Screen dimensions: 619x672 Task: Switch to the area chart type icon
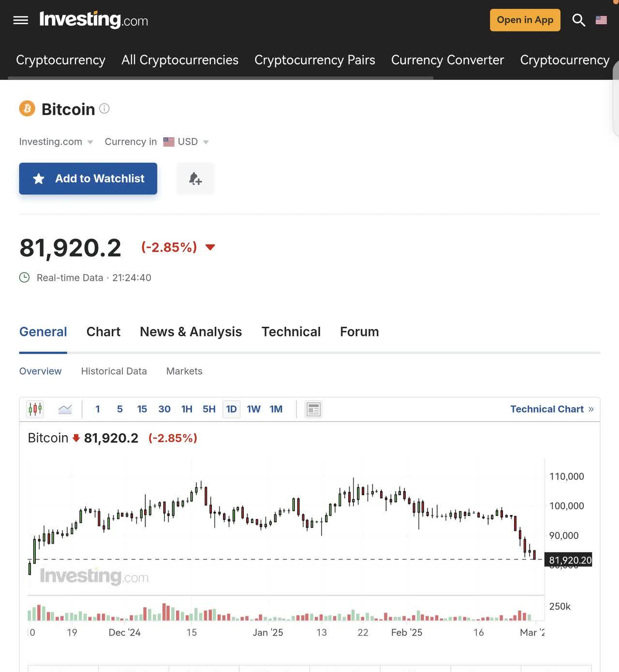point(65,409)
